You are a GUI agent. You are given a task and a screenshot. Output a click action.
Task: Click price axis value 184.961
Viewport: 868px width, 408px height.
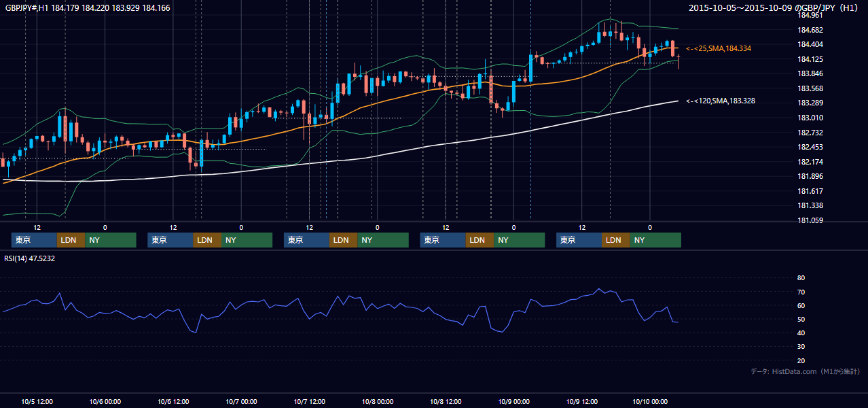810,15
